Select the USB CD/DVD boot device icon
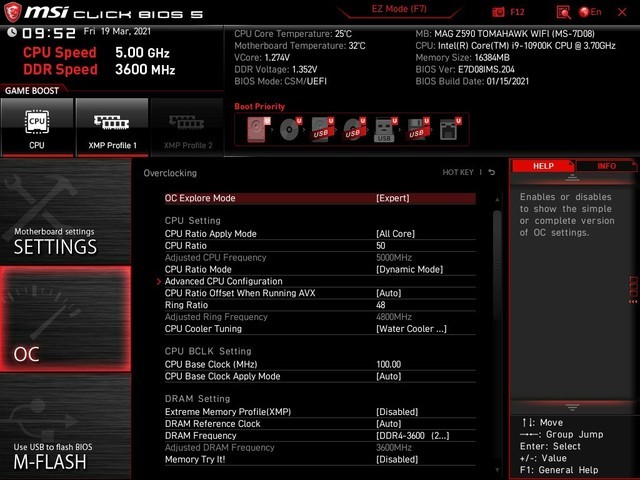The height and width of the screenshot is (480, 640). pos(354,129)
